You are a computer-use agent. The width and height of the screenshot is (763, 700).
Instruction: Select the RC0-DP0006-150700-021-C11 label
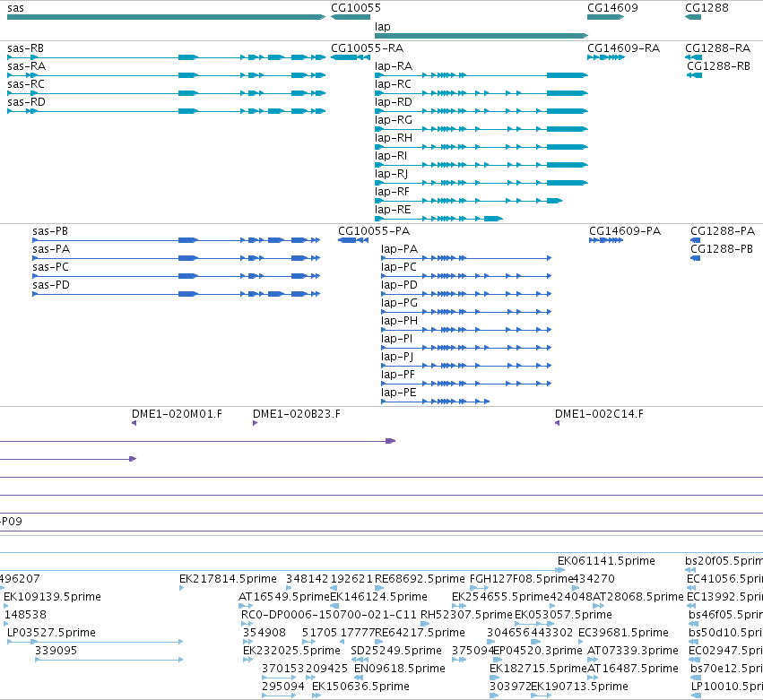coord(328,615)
